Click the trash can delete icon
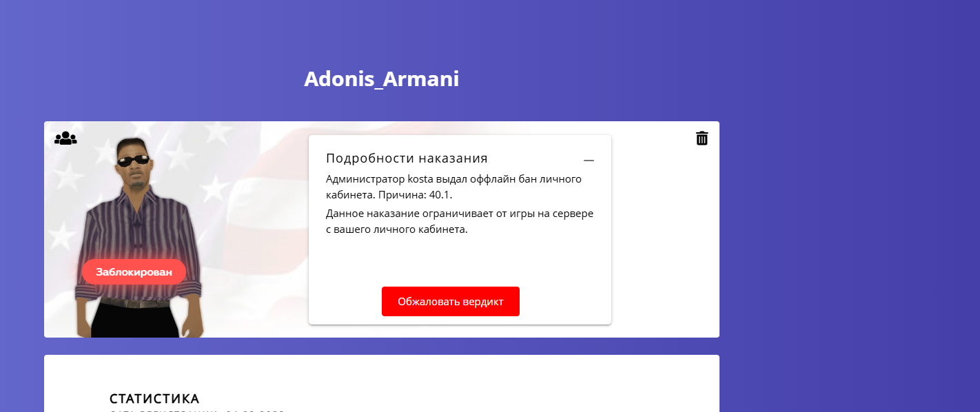The height and width of the screenshot is (412, 980). point(702,138)
